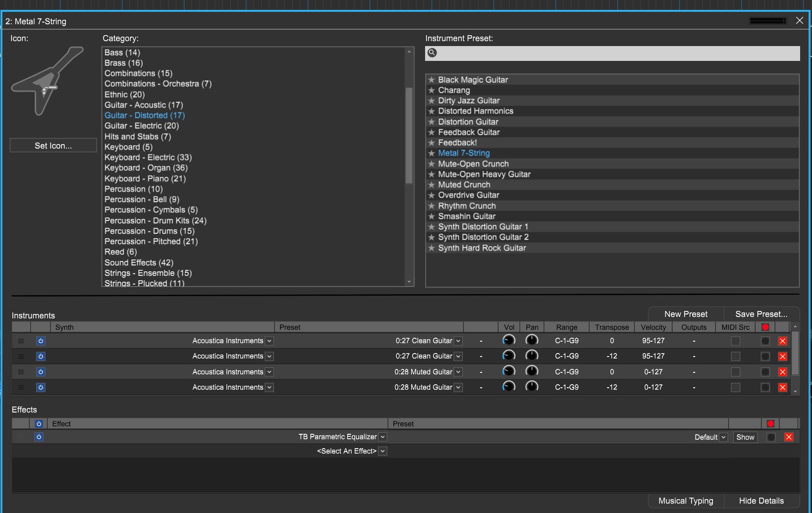Open Musical Typing

click(686, 501)
